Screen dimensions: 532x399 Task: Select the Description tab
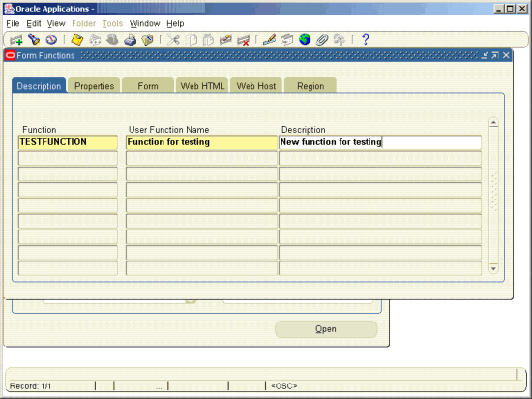[x=39, y=86]
